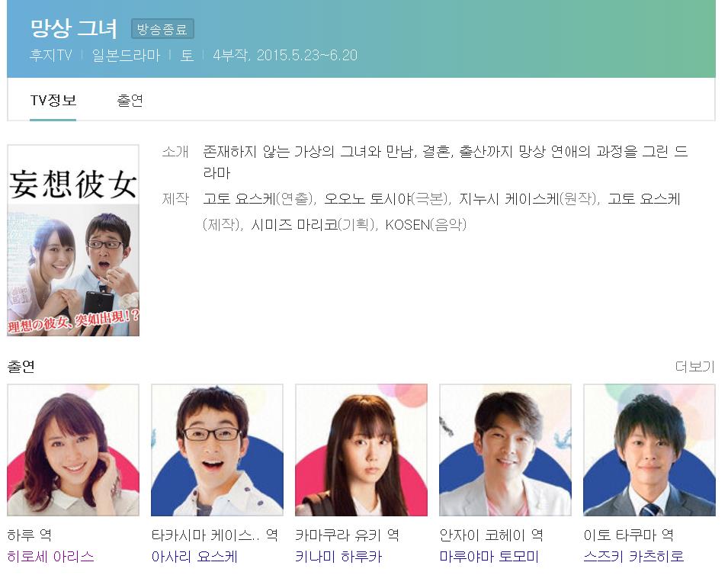This screenshot has width=728, height=588.
Task: Switch to the 출연 tab
Action: coord(130,101)
